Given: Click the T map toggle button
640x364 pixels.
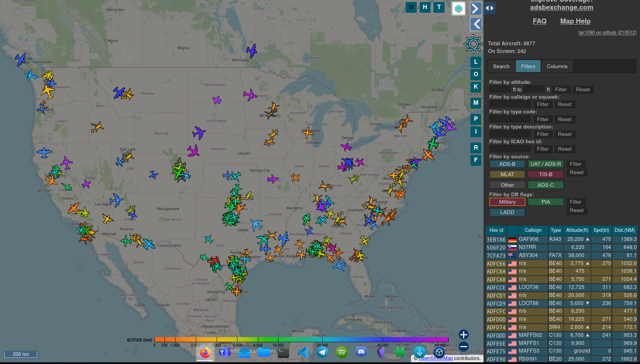Looking at the screenshot, I should click(439, 7).
